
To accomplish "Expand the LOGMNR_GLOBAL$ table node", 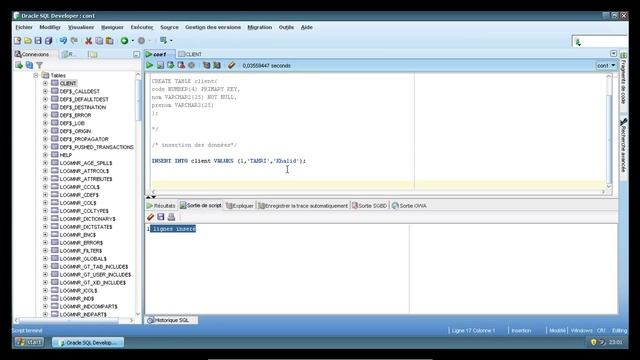I will pyautogui.click(x=45, y=259).
